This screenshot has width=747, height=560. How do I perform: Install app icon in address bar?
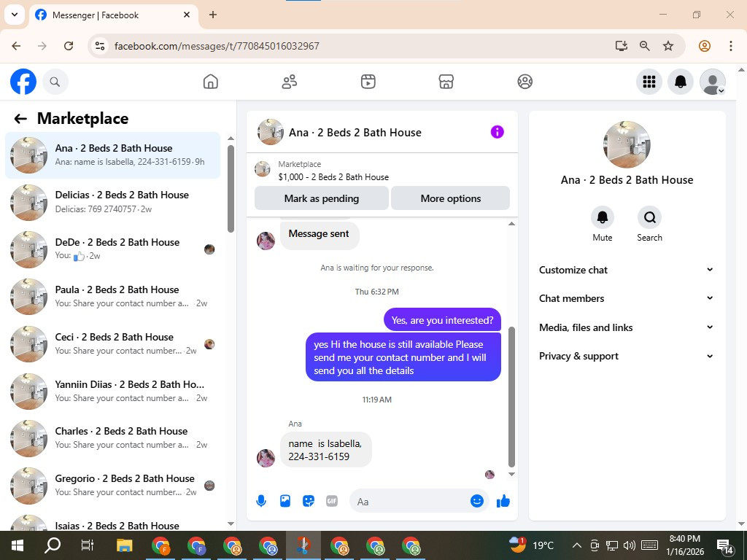pos(622,46)
